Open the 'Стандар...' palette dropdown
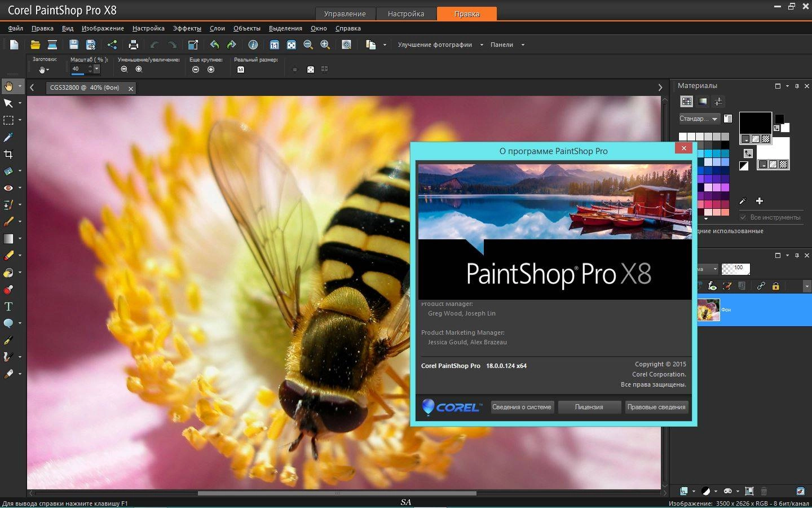Viewport: 812px width, 508px height. pos(699,119)
